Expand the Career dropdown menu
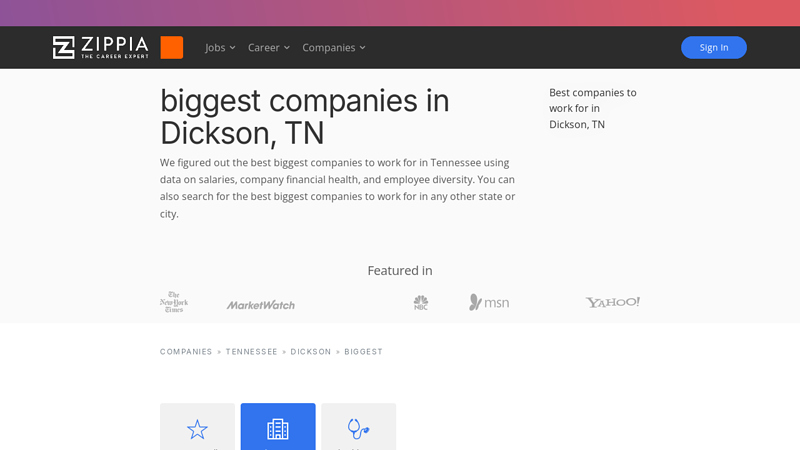Image resolution: width=800 pixels, height=450 pixels. pos(269,47)
